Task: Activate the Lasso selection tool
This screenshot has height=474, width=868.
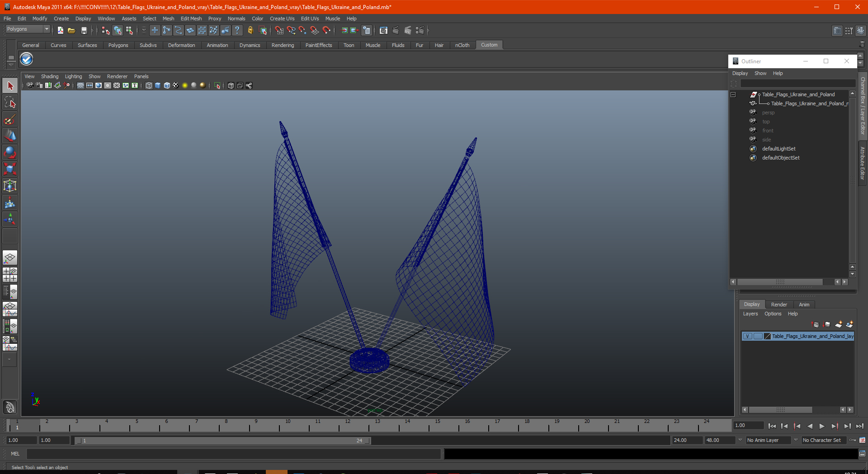Action: click(x=10, y=103)
